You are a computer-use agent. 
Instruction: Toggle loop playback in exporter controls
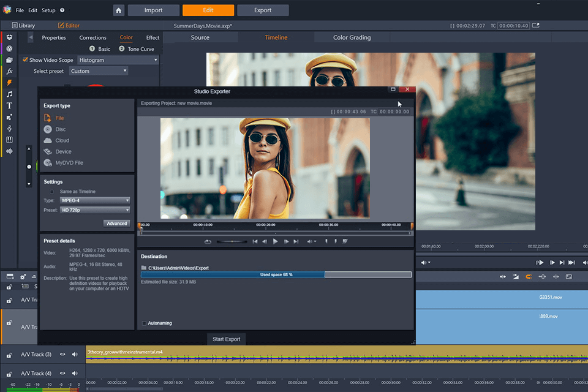(x=208, y=241)
